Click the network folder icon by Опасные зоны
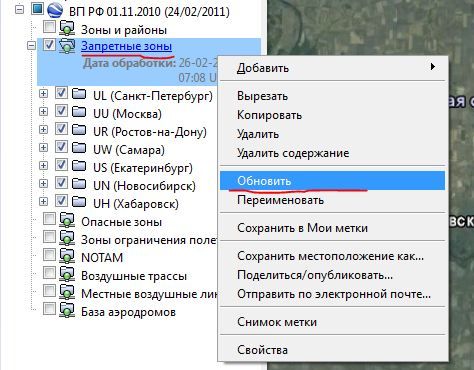Screen dimensions: 474x370 tap(67, 221)
